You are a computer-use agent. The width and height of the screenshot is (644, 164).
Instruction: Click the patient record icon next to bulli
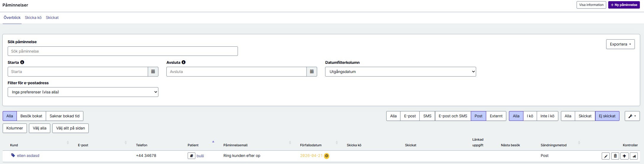(192, 155)
